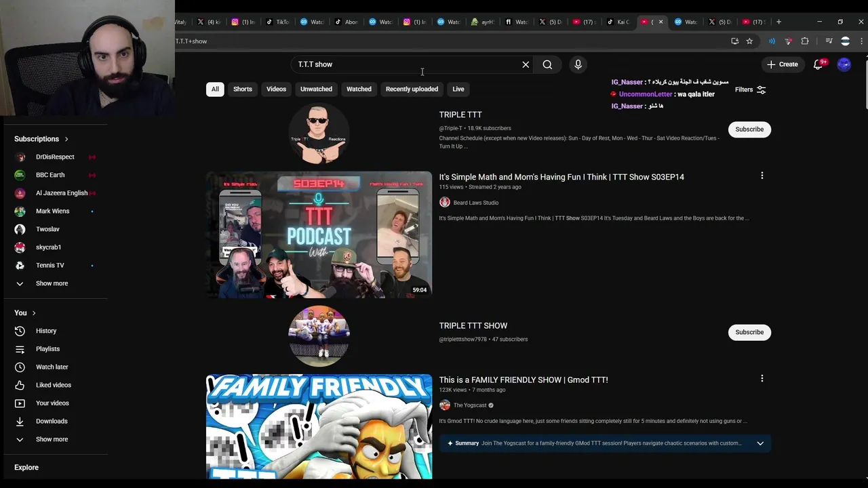Open the search Filters panel
The image size is (868, 488).
751,89
